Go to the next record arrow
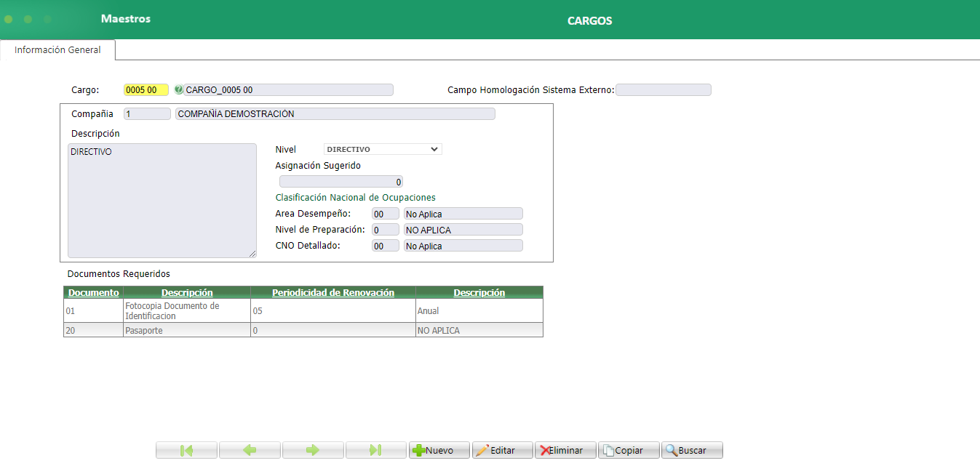 click(x=313, y=450)
